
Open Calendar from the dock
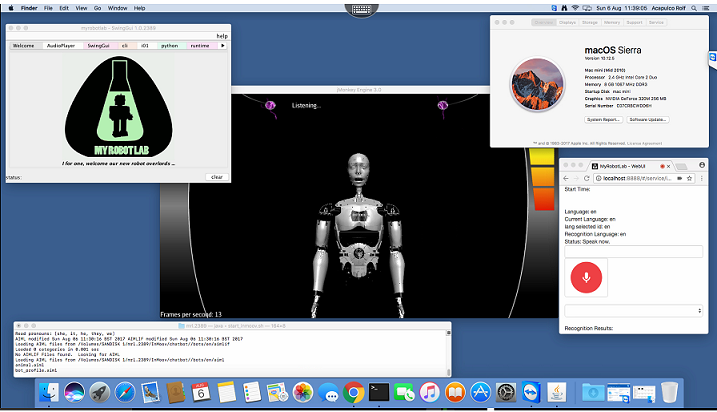pos(201,392)
